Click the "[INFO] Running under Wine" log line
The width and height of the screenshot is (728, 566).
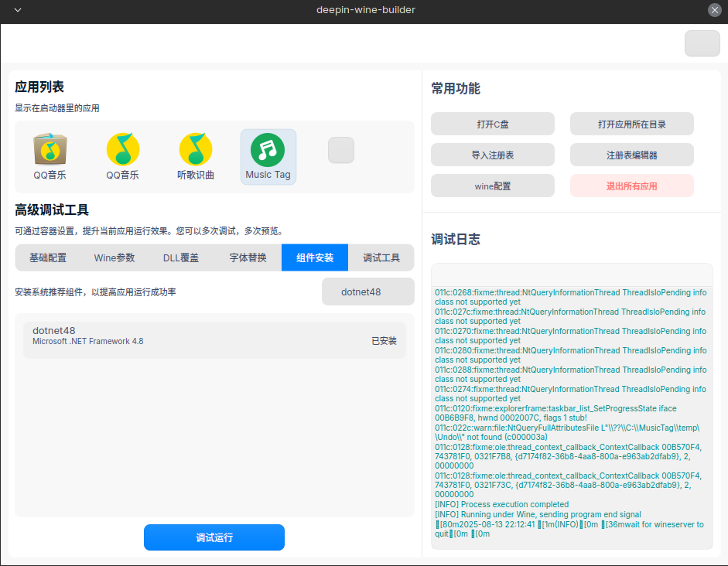pos(538,514)
